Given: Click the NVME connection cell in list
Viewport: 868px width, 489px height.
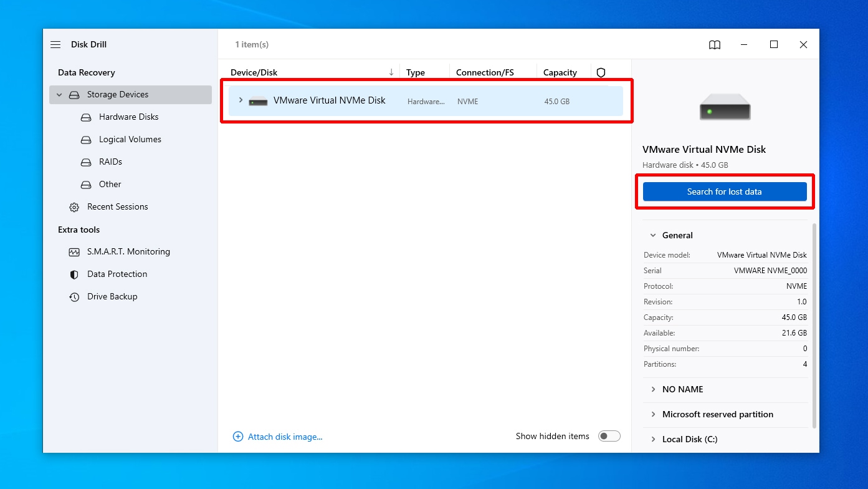Looking at the screenshot, I should 468,101.
